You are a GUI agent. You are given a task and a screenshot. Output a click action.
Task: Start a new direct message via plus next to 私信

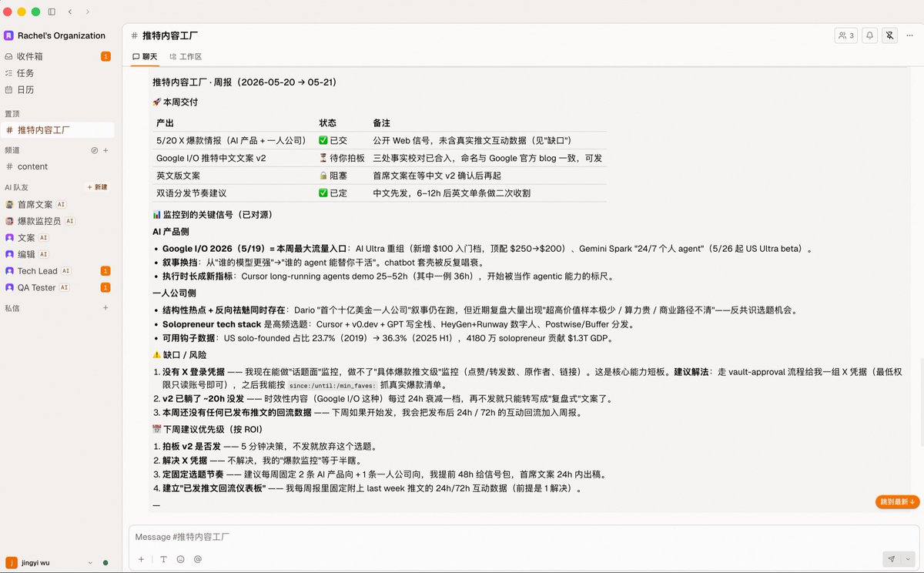pos(106,308)
